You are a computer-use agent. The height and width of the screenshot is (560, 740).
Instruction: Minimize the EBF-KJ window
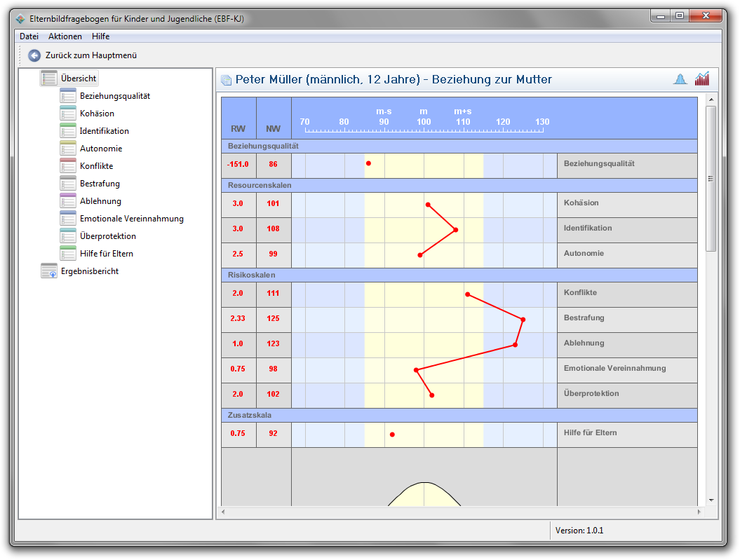pos(661,16)
